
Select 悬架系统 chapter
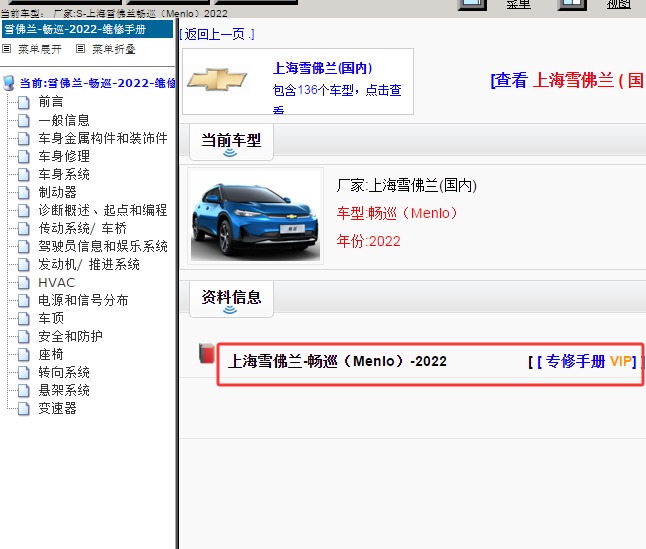pyautogui.click(x=64, y=390)
